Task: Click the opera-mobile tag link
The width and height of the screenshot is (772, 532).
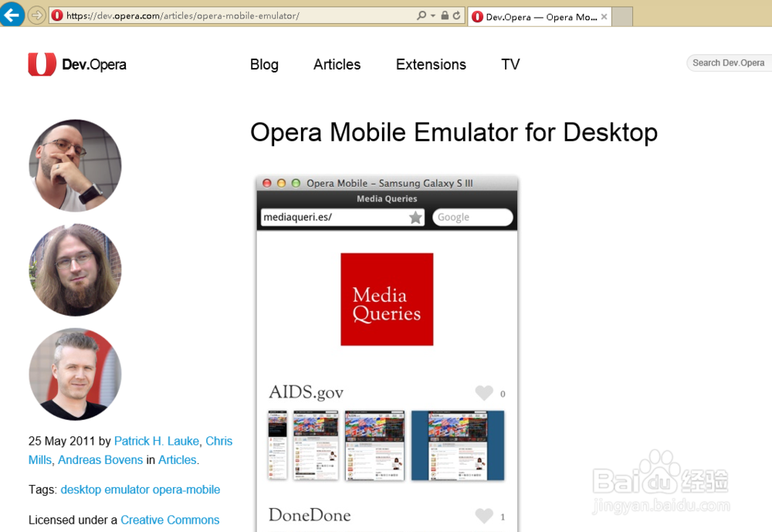Action: (186, 490)
